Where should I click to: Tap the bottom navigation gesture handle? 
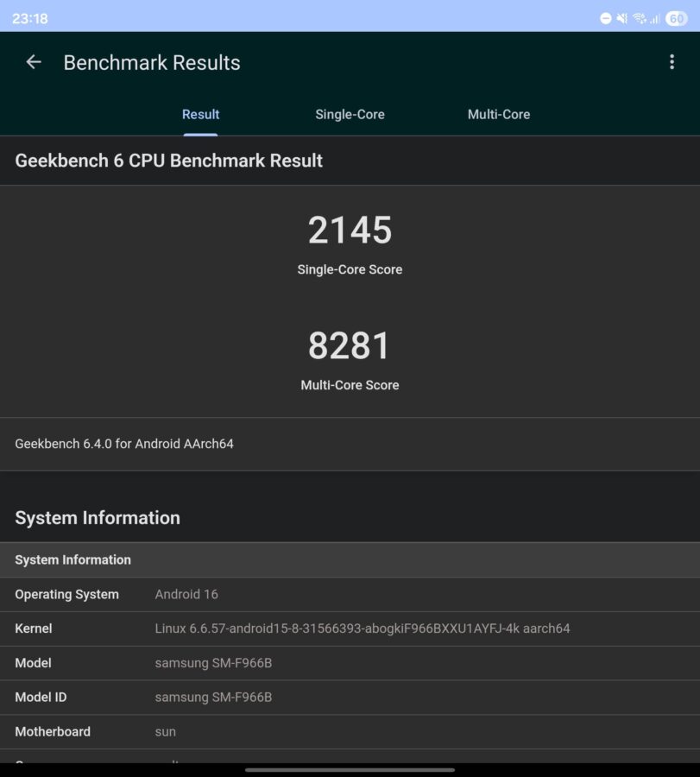click(x=350, y=770)
